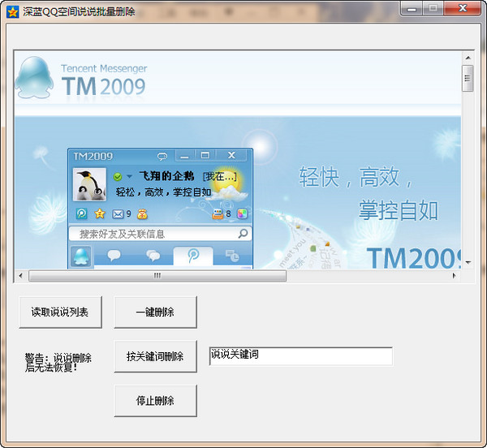
Task: Open the mail envelope icon
Action: [x=118, y=214]
